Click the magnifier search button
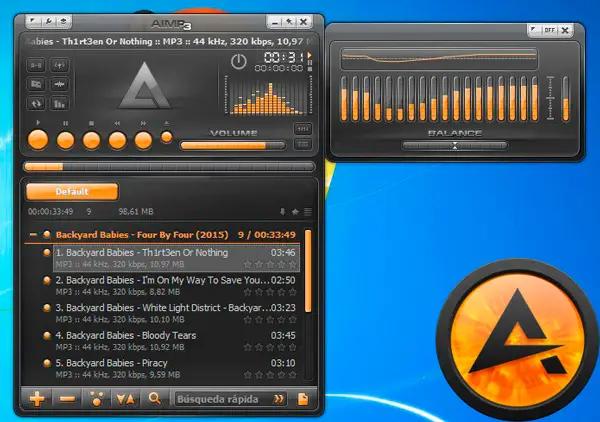The width and height of the screenshot is (600, 422). [x=155, y=399]
